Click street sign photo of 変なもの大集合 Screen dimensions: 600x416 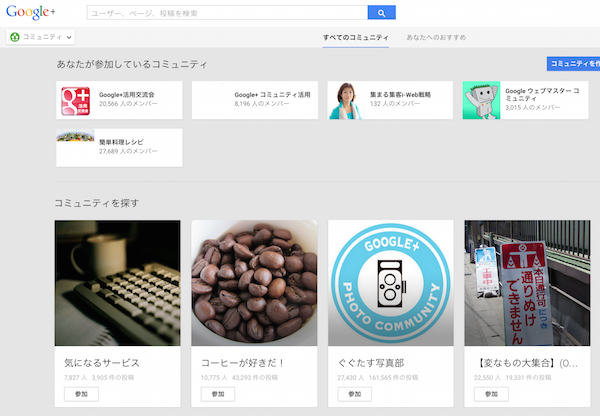click(x=527, y=283)
